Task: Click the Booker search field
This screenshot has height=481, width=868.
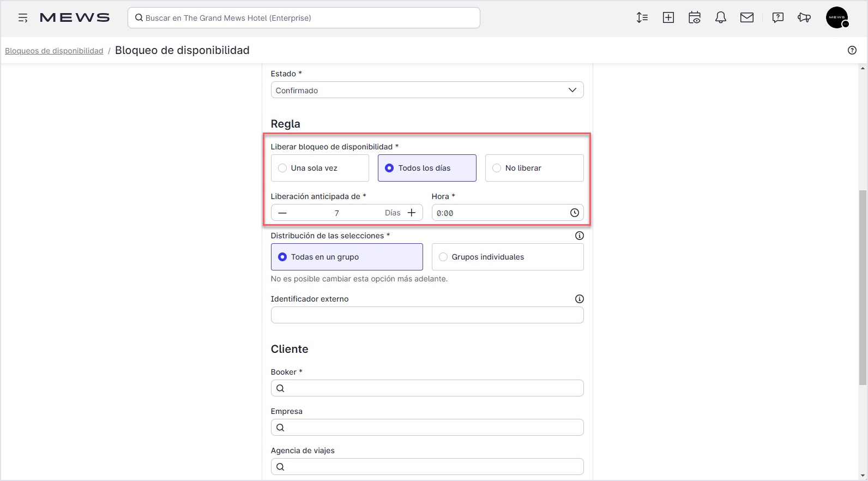Action: pos(427,388)
